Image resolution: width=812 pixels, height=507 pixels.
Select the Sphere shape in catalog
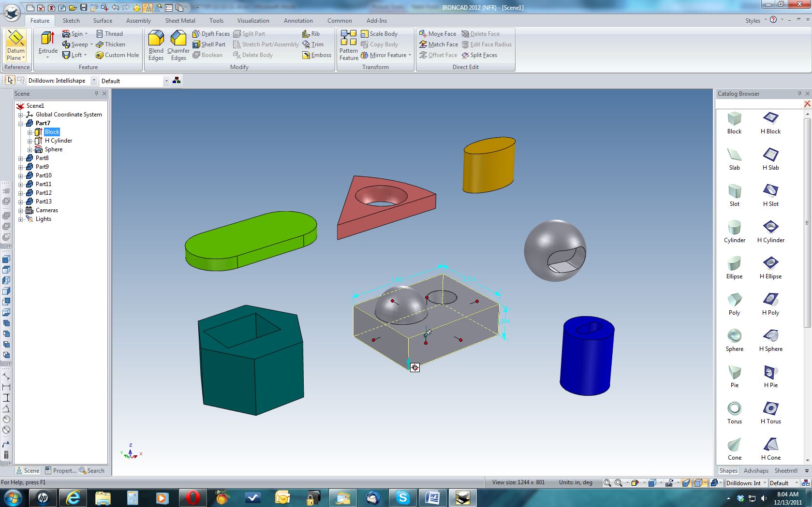click(734, 340)
